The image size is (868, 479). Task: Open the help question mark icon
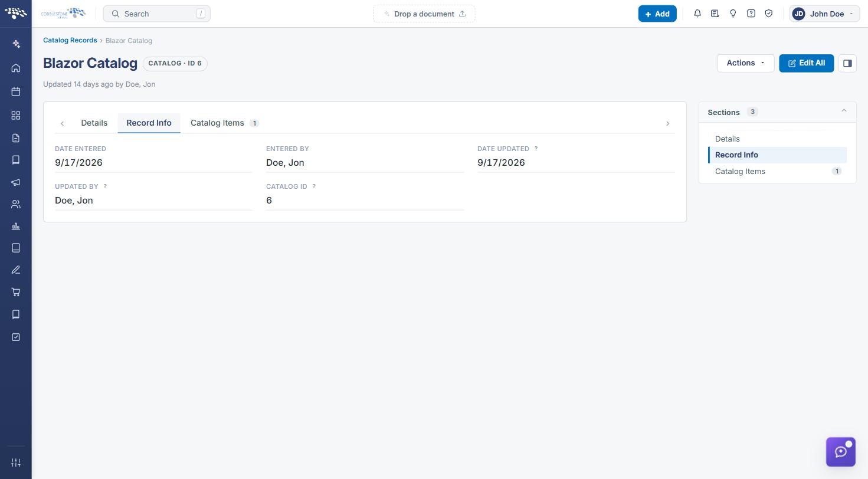(x=751, y=14)
